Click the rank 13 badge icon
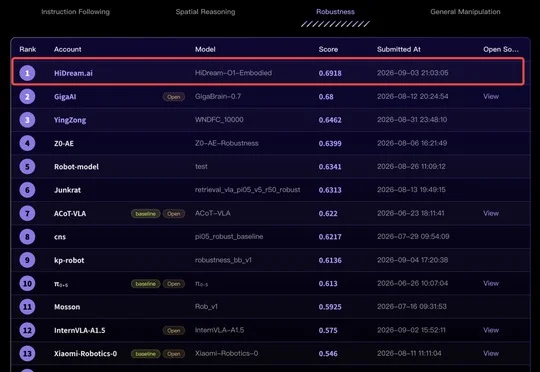 click(x=27, y=353)
